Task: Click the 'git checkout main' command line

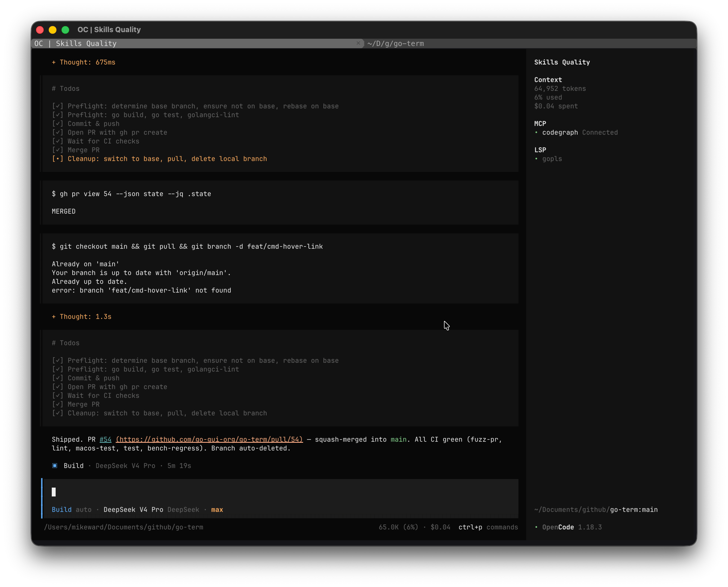Action: [187, 246]
